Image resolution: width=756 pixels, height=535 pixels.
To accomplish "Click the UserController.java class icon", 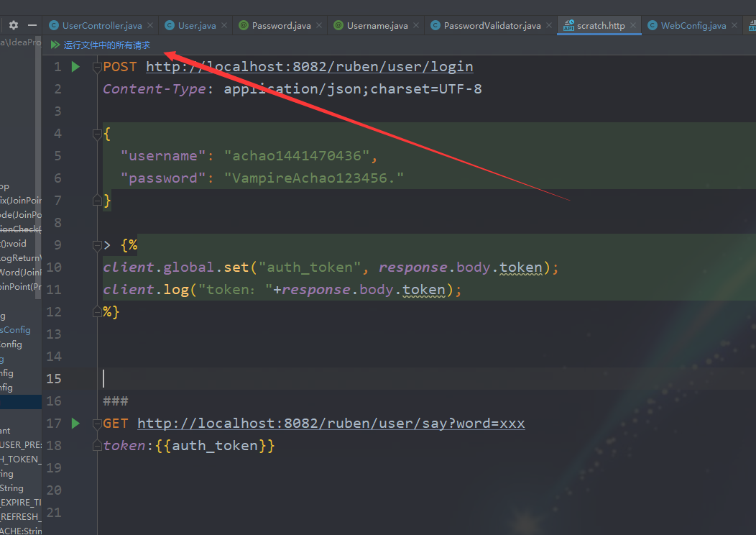I will pos(54,26).
